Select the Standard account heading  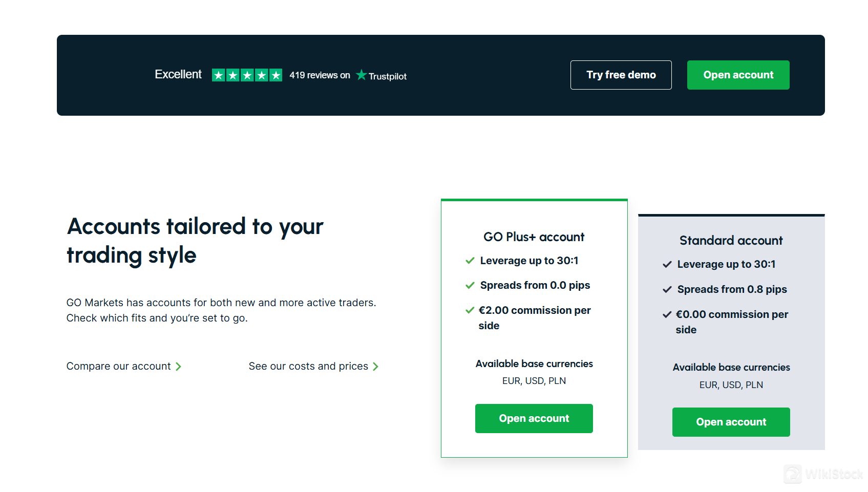point(731,241)
